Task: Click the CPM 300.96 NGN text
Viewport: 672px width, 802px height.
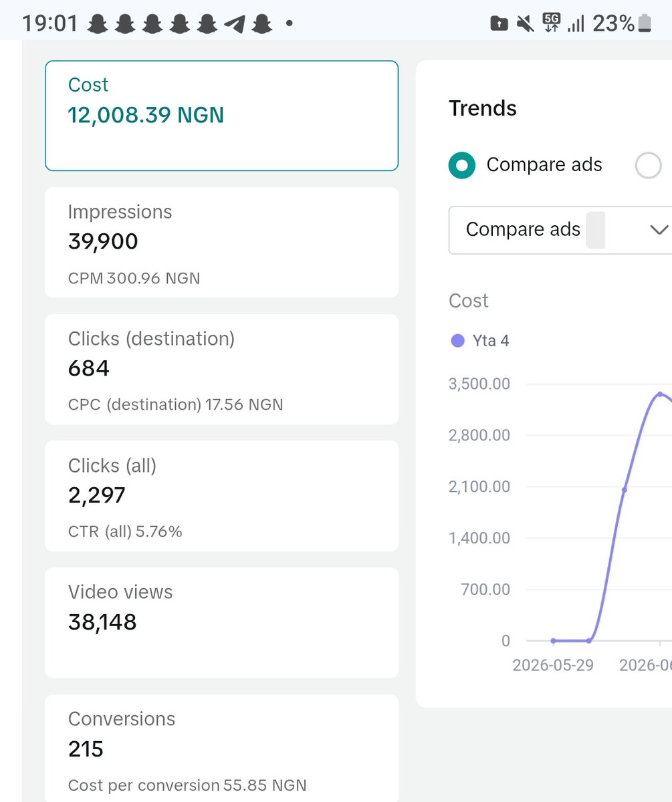Action: [x=134, y=278]
